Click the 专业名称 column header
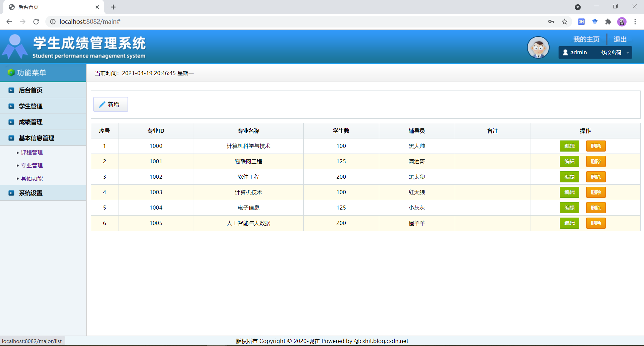Image resolution: width=644 pixels, height=346 pixels. pos(249,131)
